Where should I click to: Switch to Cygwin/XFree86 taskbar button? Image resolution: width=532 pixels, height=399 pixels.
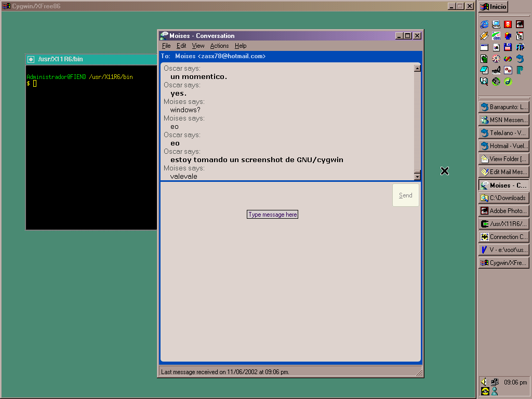504,263
